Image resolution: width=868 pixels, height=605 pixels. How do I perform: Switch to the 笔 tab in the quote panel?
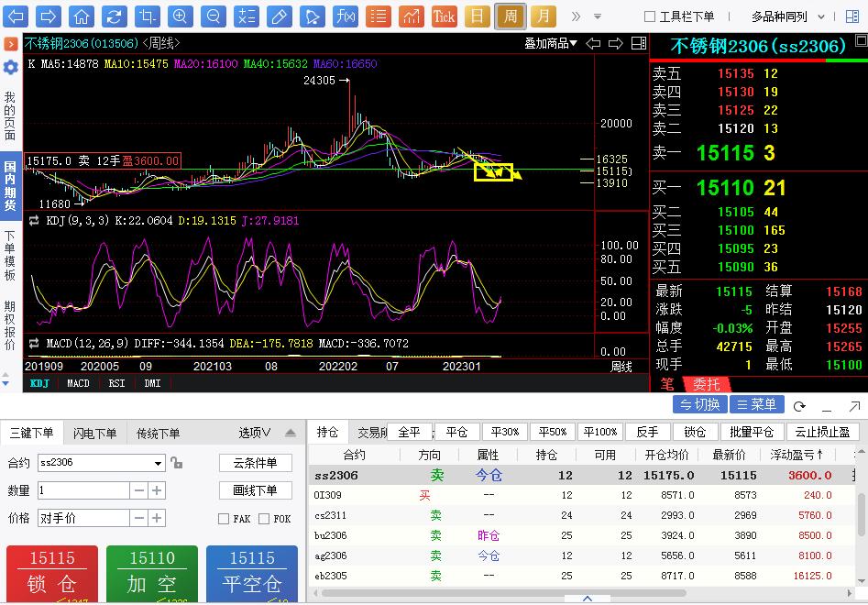[x=667, y=384]
